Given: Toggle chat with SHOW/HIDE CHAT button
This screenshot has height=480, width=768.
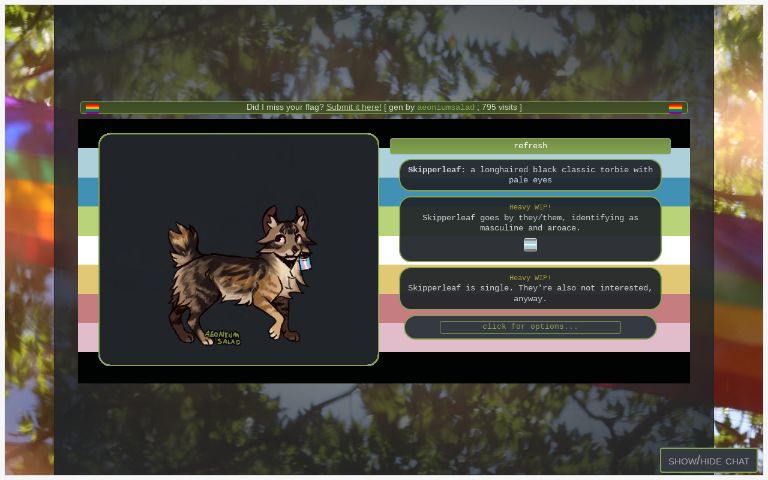Looking at the screenshot, I should (708, 461).
